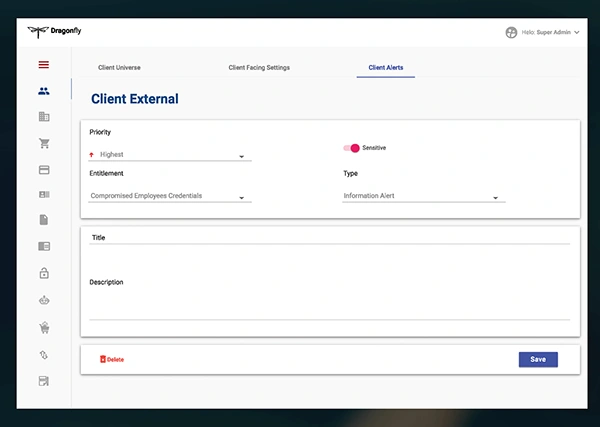Open the robot face sidebar icon

44,300
